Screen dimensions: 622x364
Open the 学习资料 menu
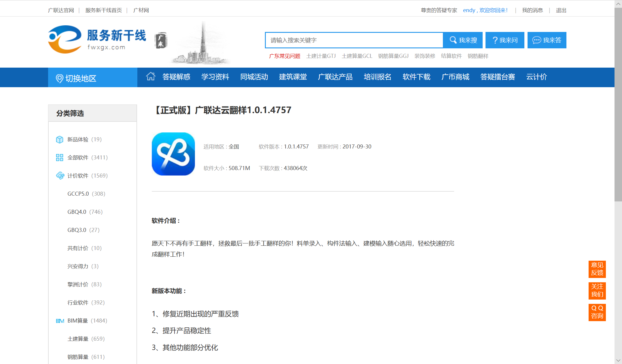click(x=215, y=77)
